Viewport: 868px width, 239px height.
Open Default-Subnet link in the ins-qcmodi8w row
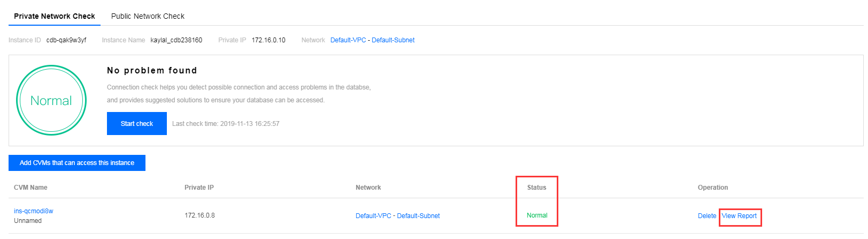tap(418, 216)
